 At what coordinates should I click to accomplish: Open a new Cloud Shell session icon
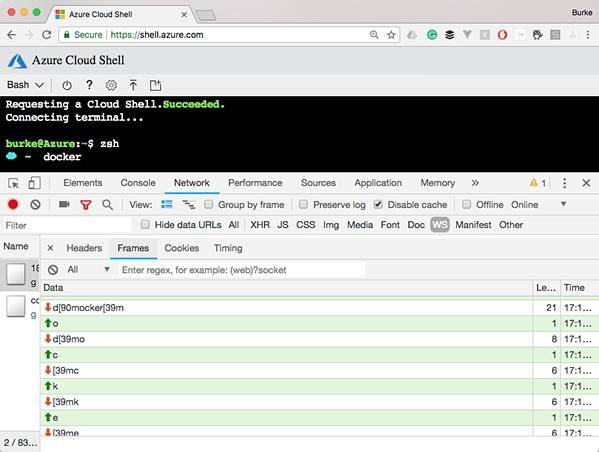(155, 85)
